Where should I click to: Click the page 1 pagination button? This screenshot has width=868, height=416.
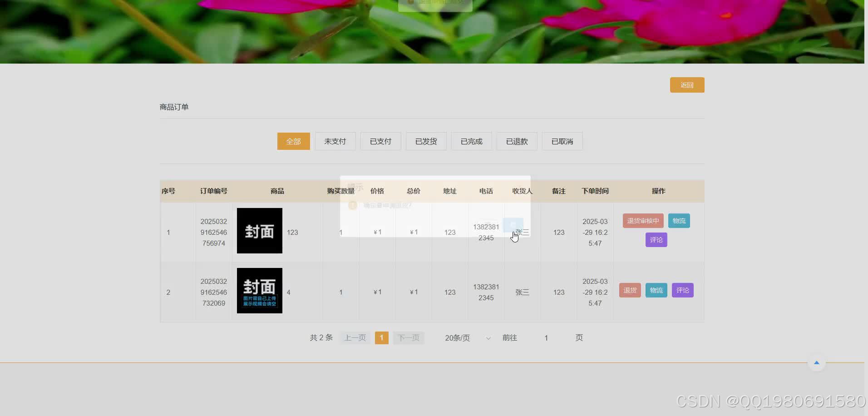pyautogui.click(x=381, y=337)
